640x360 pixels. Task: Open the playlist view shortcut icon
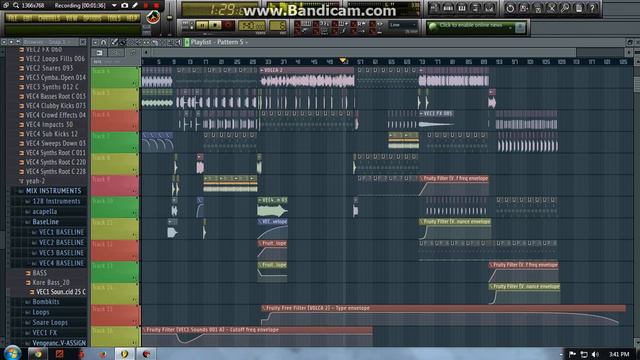(x=434, y=8)
